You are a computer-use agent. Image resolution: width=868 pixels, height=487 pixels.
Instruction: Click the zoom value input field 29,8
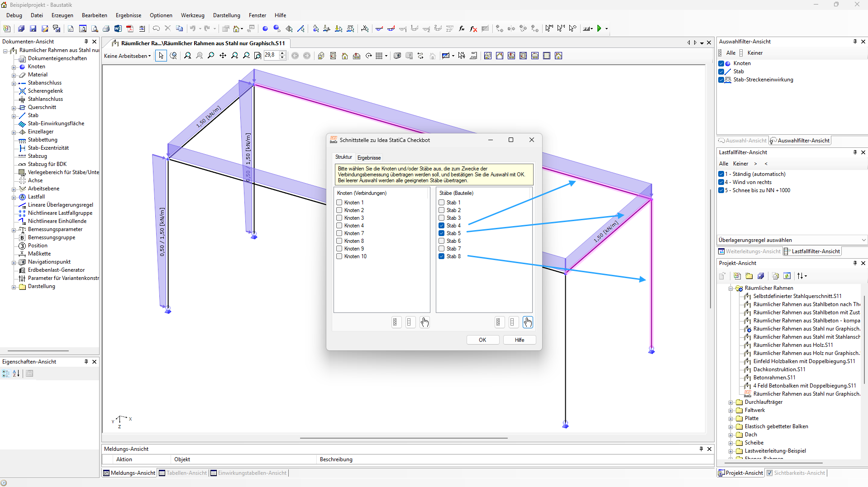(271, 55)
